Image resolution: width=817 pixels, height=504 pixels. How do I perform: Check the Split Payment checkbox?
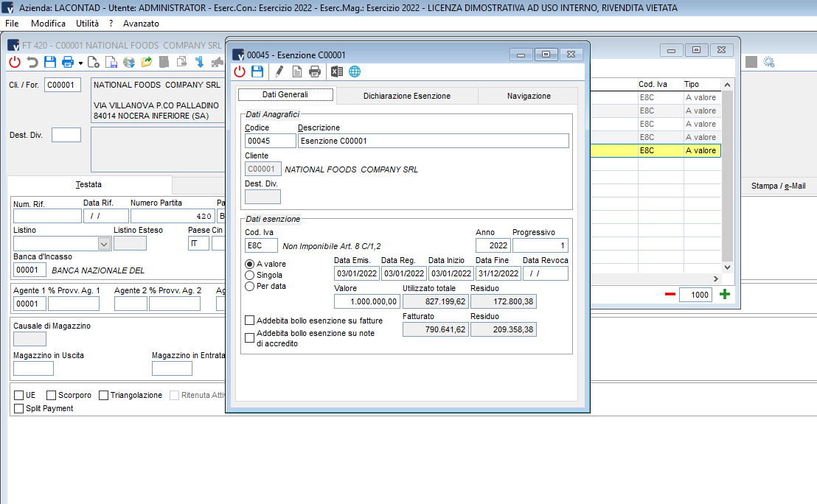click(x=19, y=408)
